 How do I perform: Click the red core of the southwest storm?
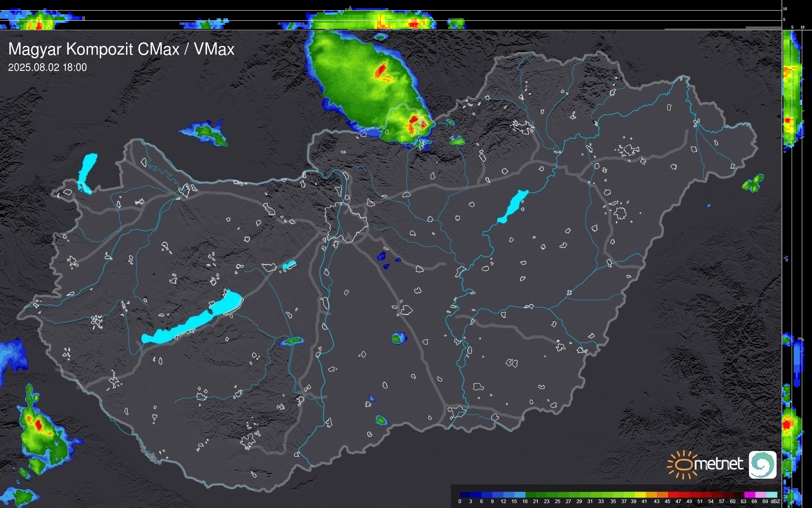(38, 425)
